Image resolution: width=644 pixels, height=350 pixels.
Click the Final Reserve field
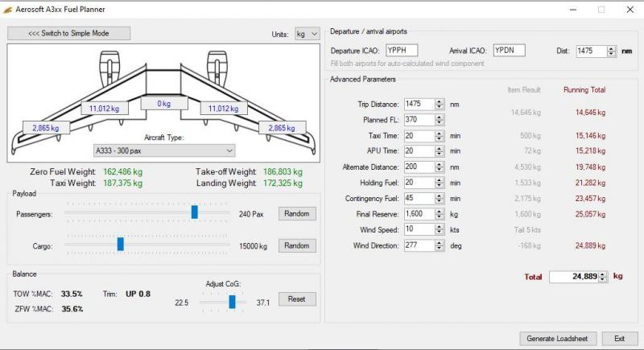point(419,214)
